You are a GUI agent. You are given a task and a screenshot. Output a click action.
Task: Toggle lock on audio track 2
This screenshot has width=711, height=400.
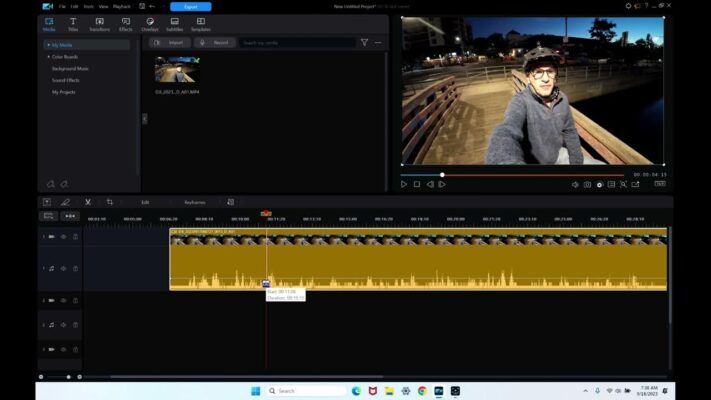[x=75, y=325]
